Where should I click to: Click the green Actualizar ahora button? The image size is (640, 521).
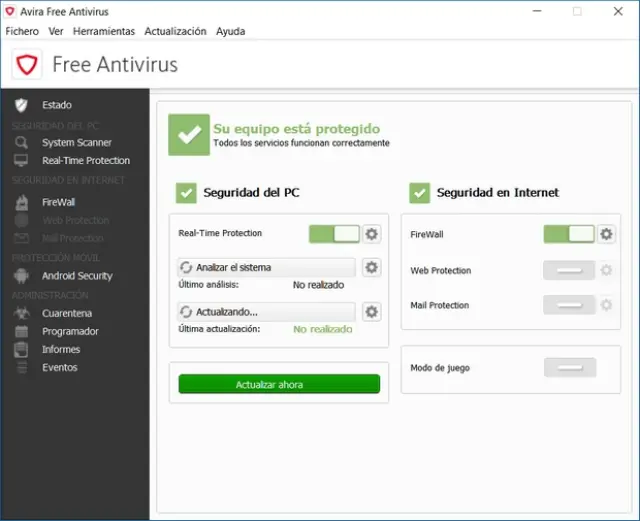[279, 384]
